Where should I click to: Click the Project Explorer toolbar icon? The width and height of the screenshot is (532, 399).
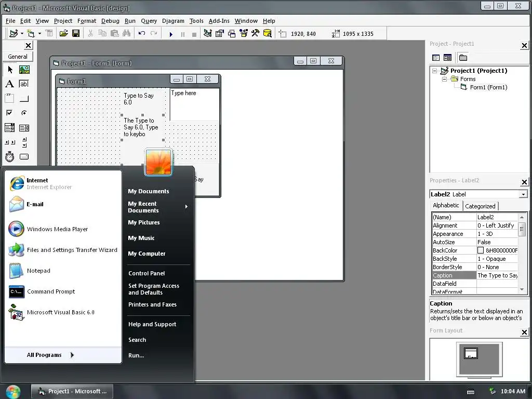[x=208, y=33]
